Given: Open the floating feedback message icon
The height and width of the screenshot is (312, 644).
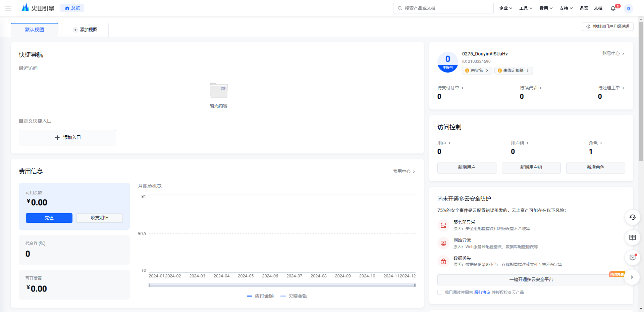Looking at the screenshot, I should coord(632,258).
